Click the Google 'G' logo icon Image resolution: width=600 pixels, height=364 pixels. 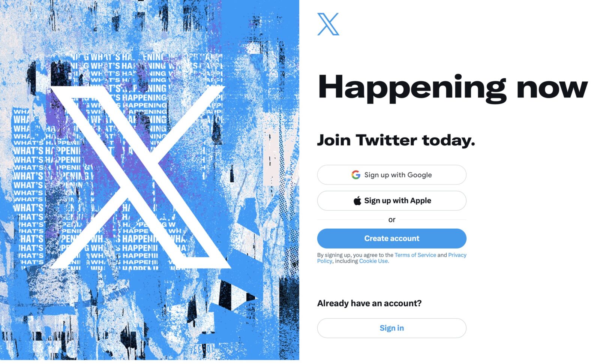click(x=355, y=175)
